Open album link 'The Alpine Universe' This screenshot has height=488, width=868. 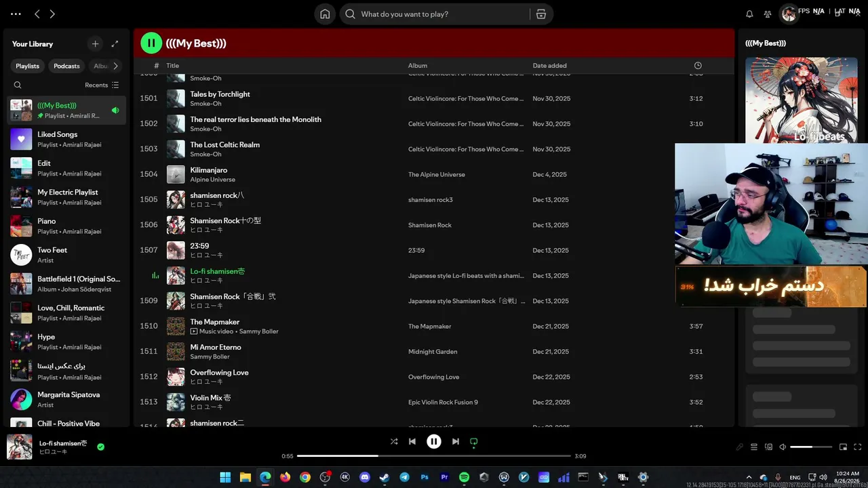pos(437,174)
